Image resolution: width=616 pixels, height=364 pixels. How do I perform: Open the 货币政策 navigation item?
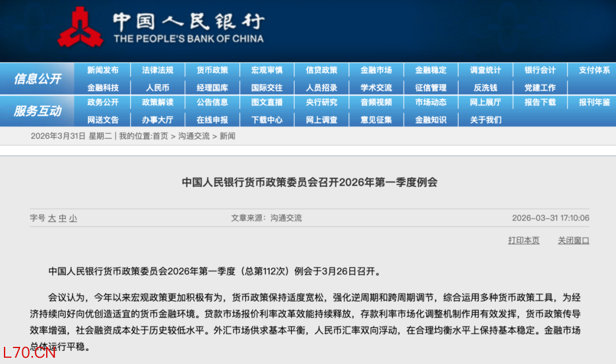click(x=212, y=71)
